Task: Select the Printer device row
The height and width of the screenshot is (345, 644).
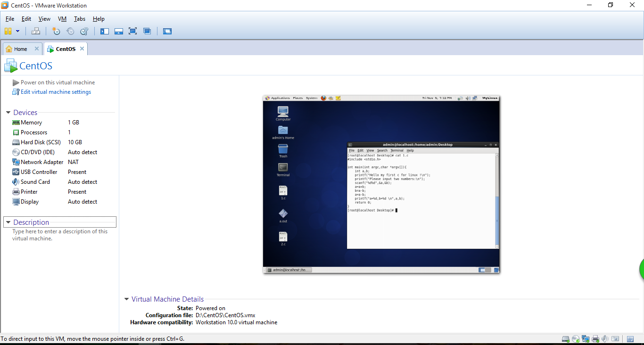Action: click(x=63, y=192)
